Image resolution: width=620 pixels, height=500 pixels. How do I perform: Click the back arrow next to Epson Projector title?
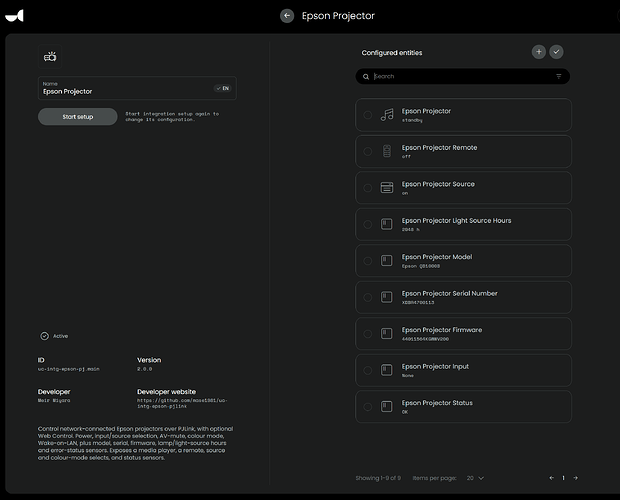coord(287,16)
